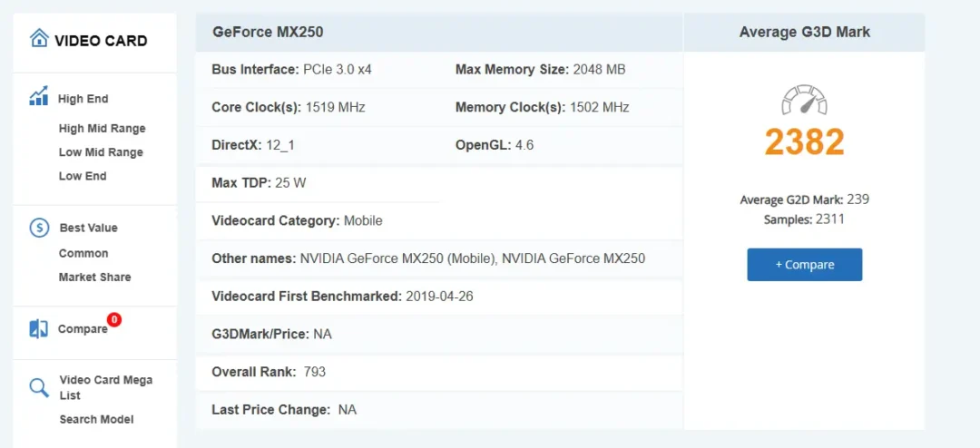Click the High End chart icon
This screenshot has height=448, width=980.
point(39,96)
